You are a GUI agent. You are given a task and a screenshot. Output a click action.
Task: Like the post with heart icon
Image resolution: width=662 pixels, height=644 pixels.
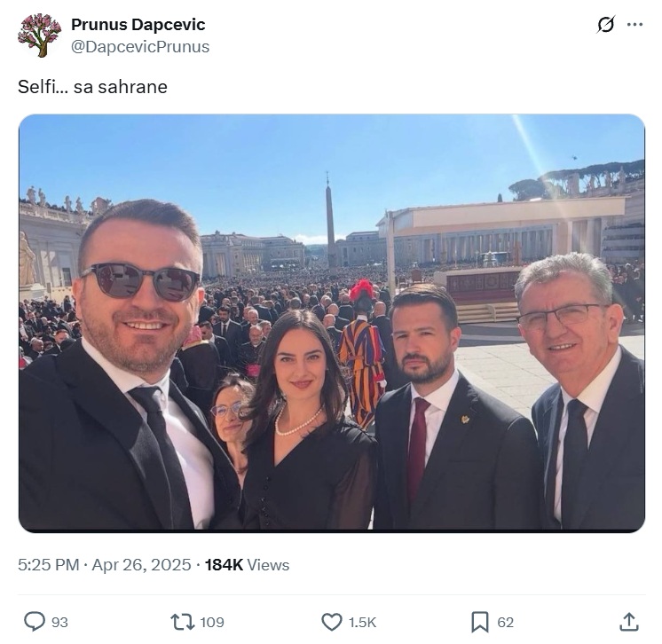click(331, 622)
